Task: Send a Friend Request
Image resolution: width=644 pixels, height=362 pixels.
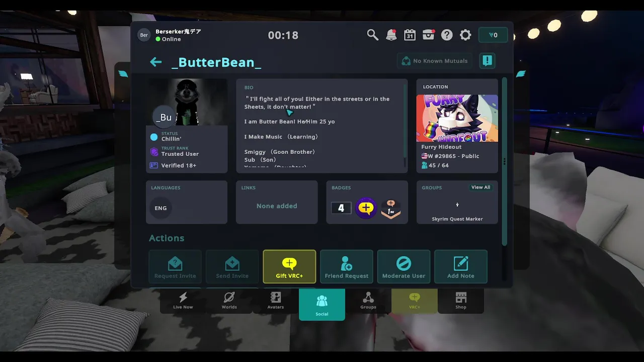Action: pyautogui.click(x=347, y=266)
